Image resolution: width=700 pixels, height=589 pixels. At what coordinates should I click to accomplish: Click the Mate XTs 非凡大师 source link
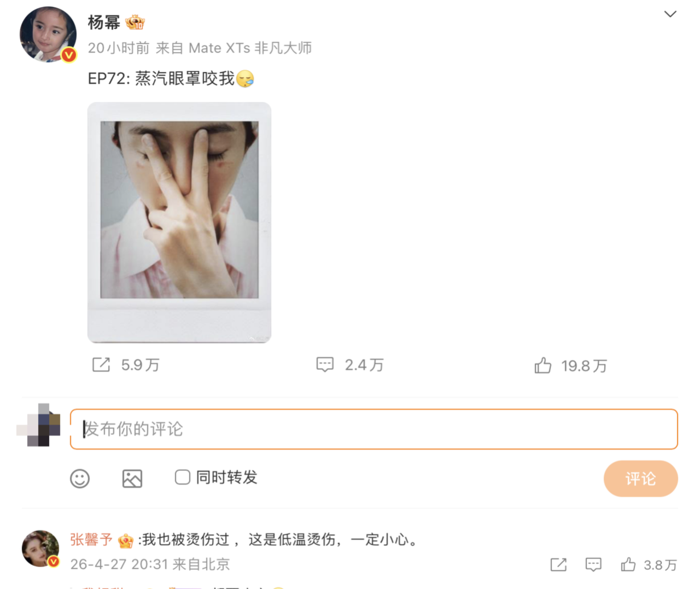tap(250, 48)
